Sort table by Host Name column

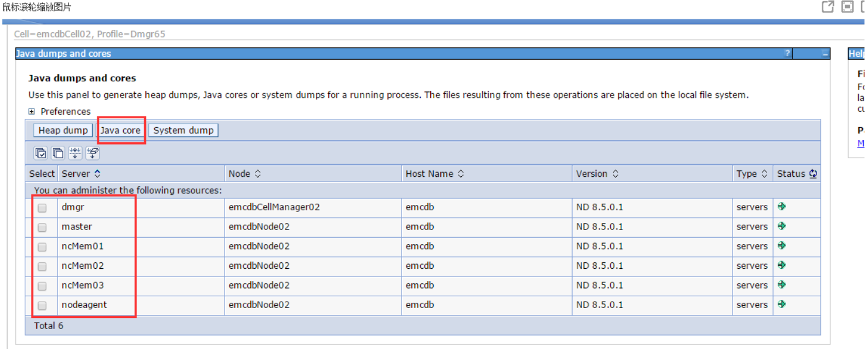pyautogui.click(x=461, y=174)
